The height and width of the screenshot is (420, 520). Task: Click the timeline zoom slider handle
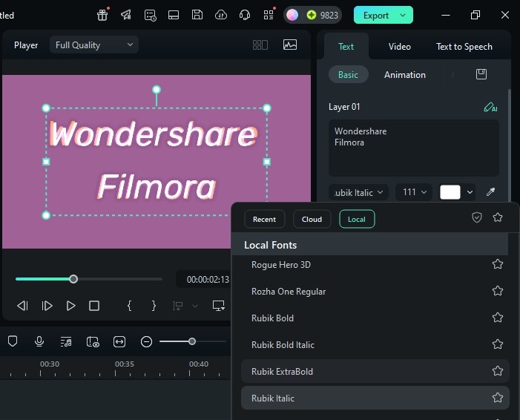(x=192, y=341)
